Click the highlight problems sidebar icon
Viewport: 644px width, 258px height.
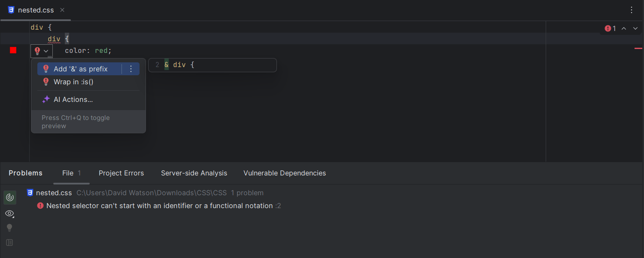(x=10, y=197)
